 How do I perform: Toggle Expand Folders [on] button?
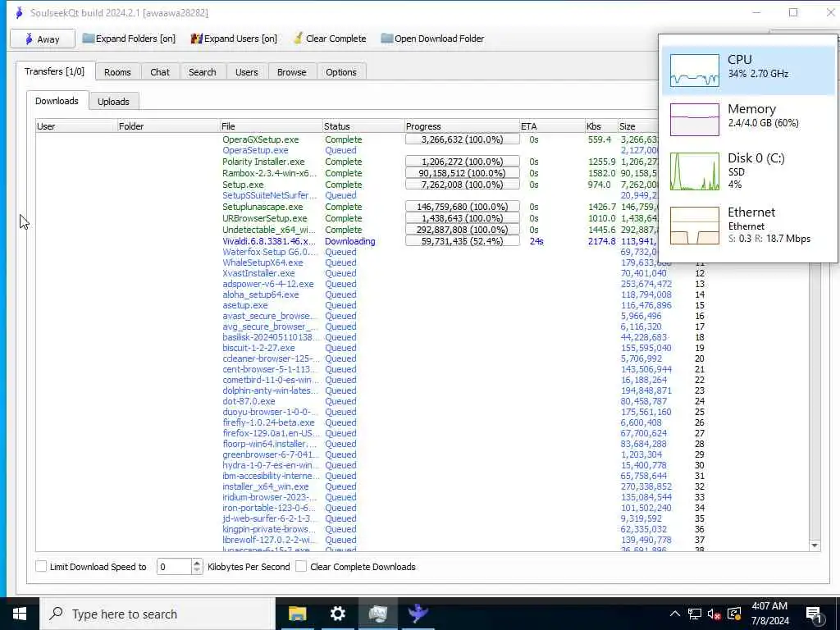[129, 39]
